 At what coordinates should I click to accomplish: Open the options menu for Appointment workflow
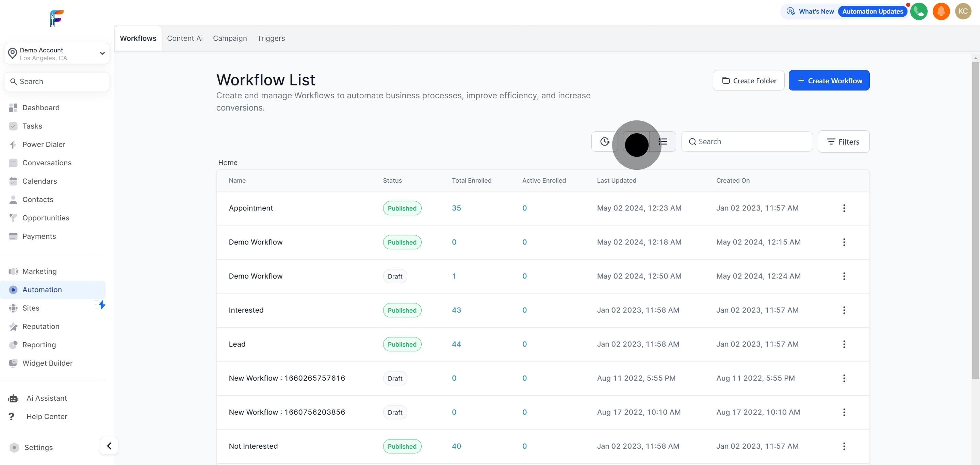(844, 208)
